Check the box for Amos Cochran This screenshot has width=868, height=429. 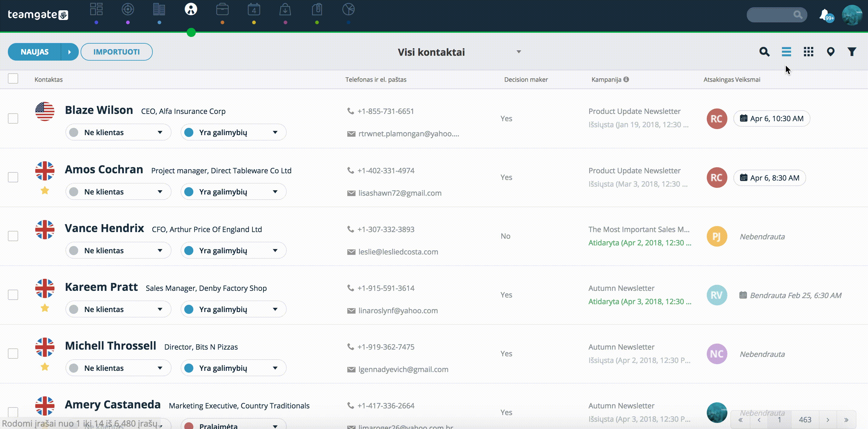pos(13,177)
